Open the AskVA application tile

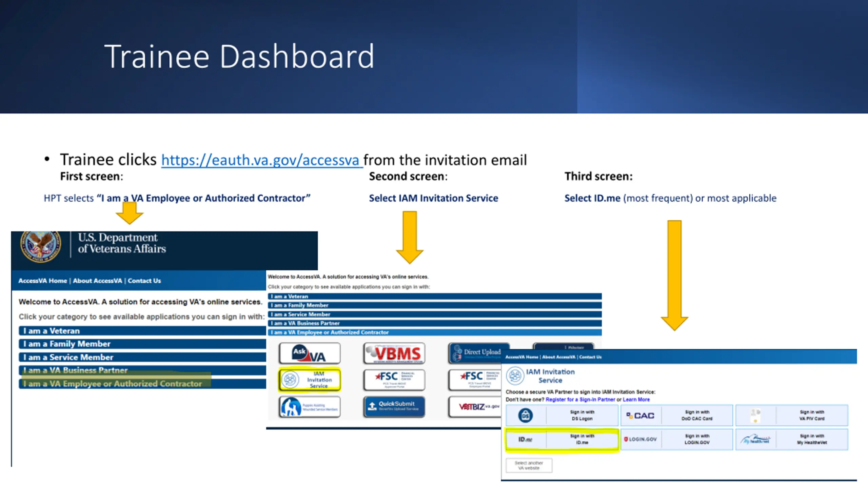pos(310,353)
